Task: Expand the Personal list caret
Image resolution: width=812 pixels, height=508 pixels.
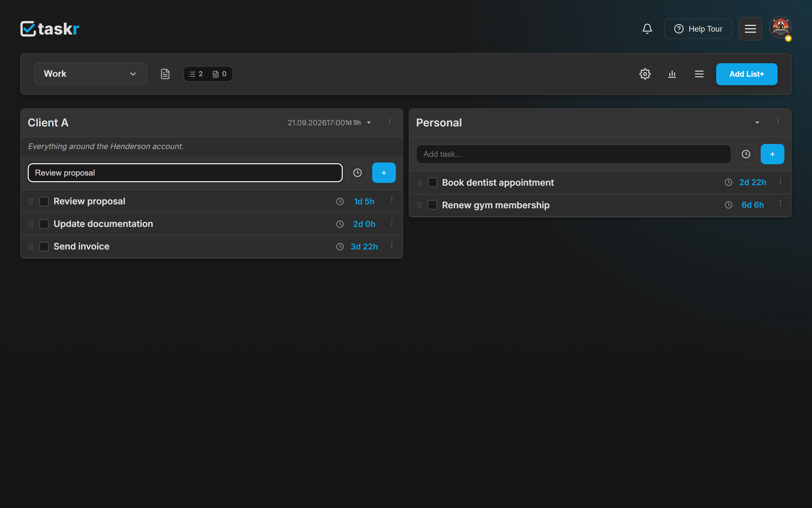Action: click(x=757, y=123)
